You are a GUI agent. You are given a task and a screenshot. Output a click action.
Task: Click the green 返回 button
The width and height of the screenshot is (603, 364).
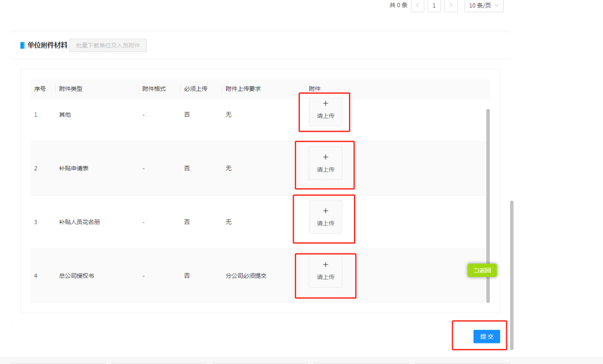pyautogui.click(x=482, y=270)
